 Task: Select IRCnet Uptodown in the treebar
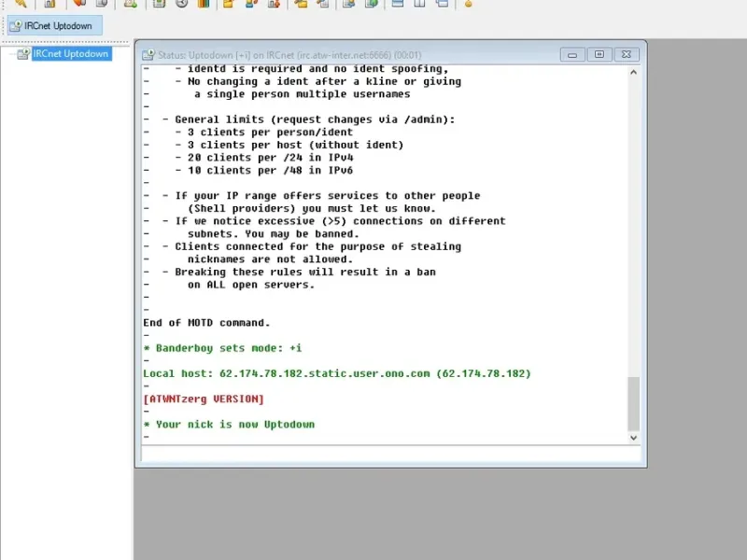tap(71, 54)
